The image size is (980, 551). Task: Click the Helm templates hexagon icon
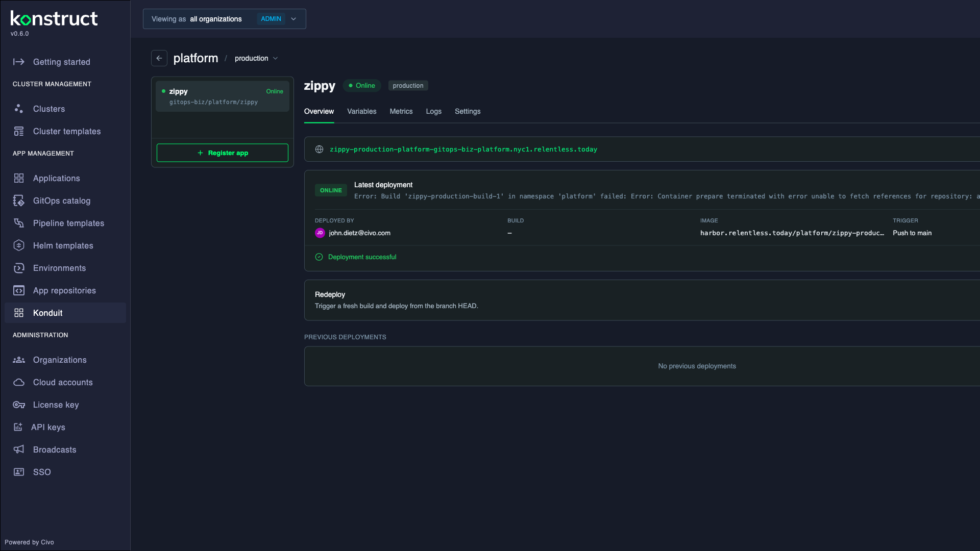19,245
